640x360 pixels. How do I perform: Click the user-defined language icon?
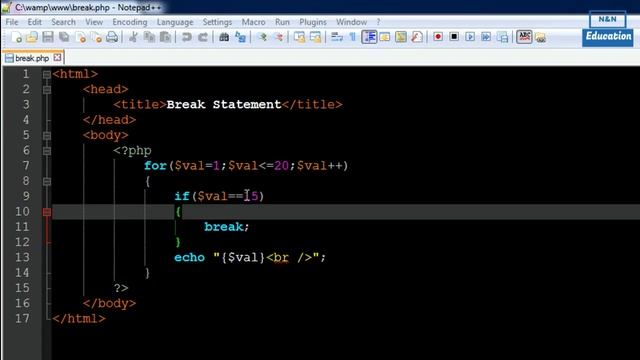pyautogui.click(x=384, y=38)
